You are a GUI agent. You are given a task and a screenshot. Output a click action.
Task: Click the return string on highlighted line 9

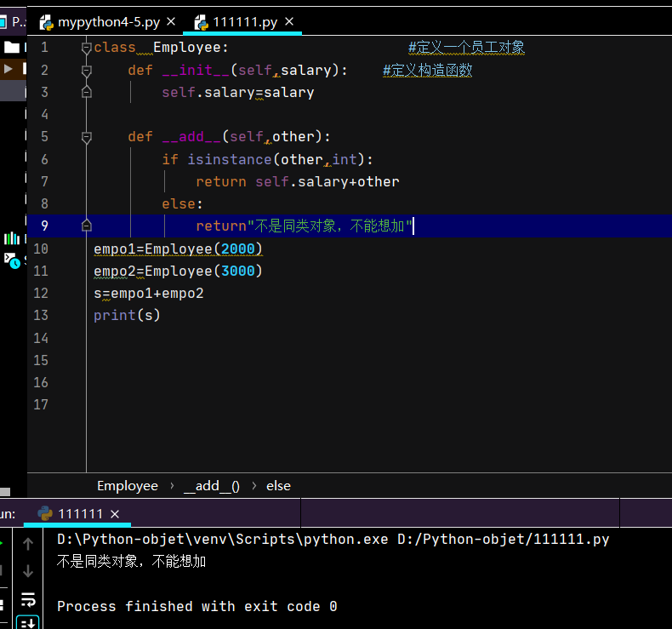click(x=330, y=226)
